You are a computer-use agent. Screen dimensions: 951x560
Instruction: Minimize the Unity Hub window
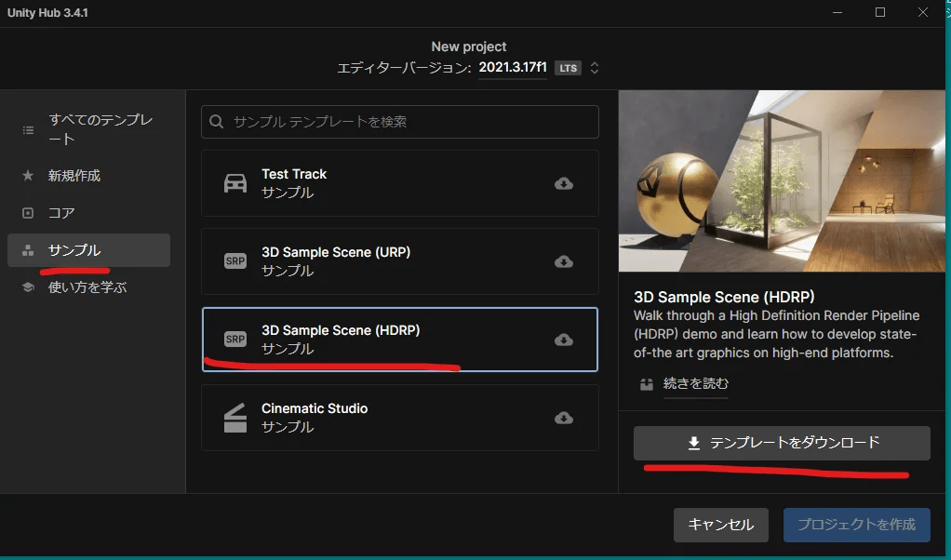[x=837, y=12]
